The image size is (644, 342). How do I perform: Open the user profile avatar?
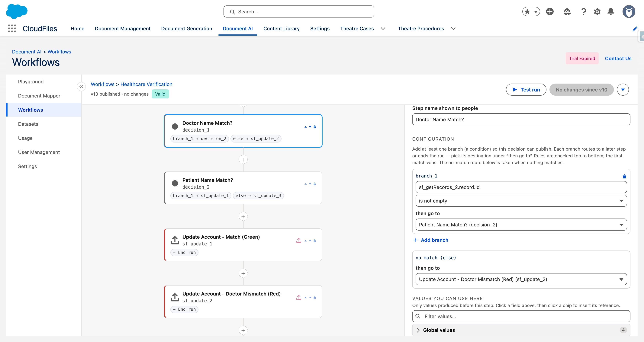[629, 11]
